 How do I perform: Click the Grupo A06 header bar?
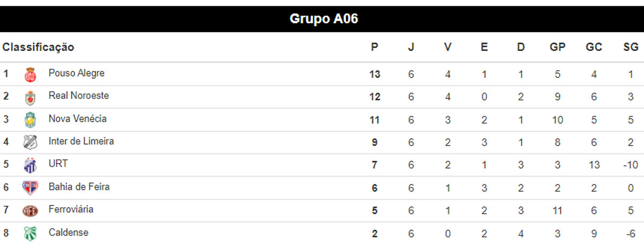point(322,19)
